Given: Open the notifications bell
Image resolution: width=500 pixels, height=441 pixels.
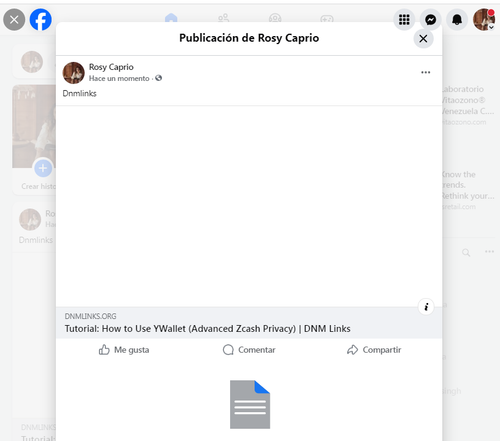Looking at the screenshot, I should tap(457, 20).
